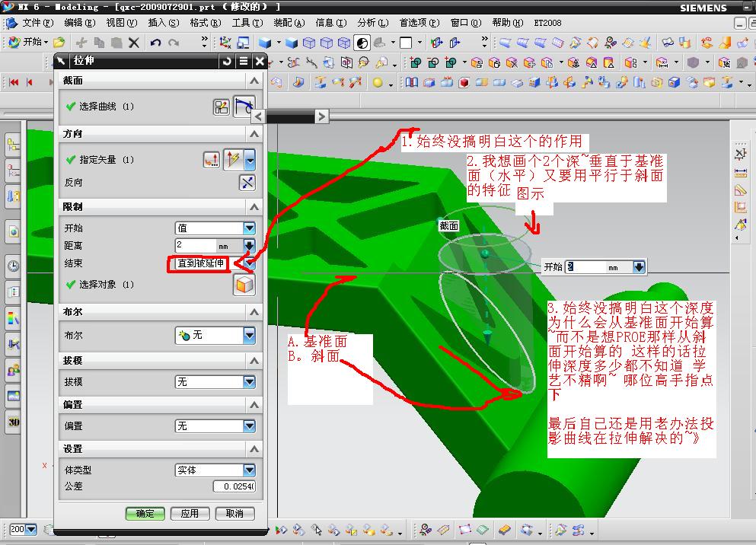Click the red cube feature icon
The image size is (756, 545).
pyautogui.click(x=464, y=82)
